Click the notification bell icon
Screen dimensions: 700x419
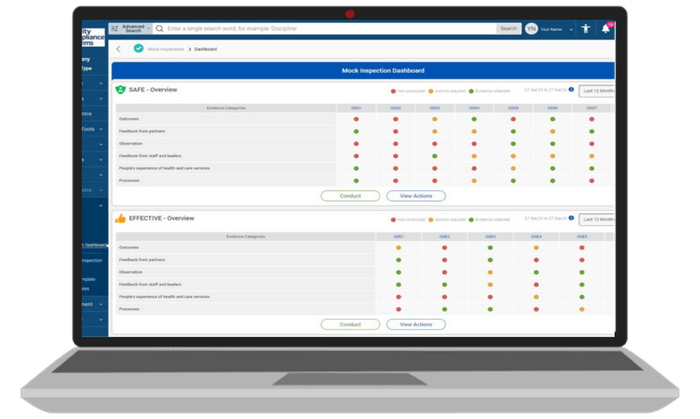click(x=606, y=29)
